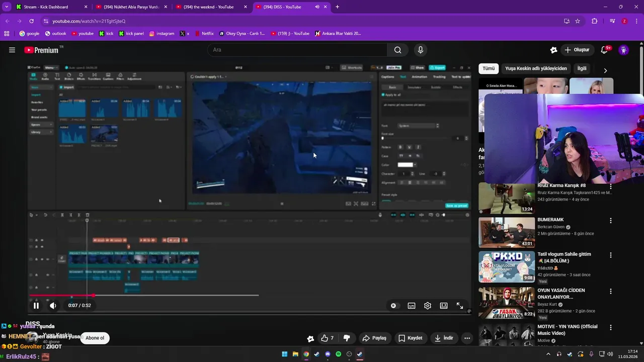Open the instagram bookmark
Viewport: 644px width, 362px height.
tap(162, 34)
